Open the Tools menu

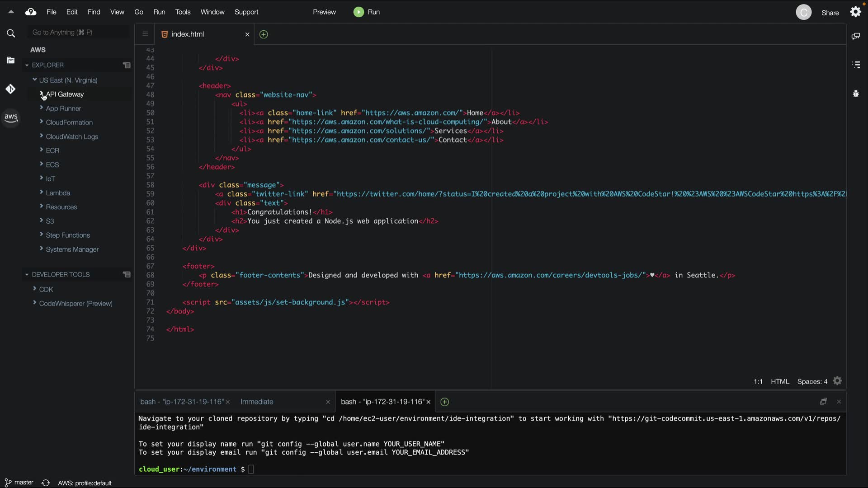coord(183,12)
